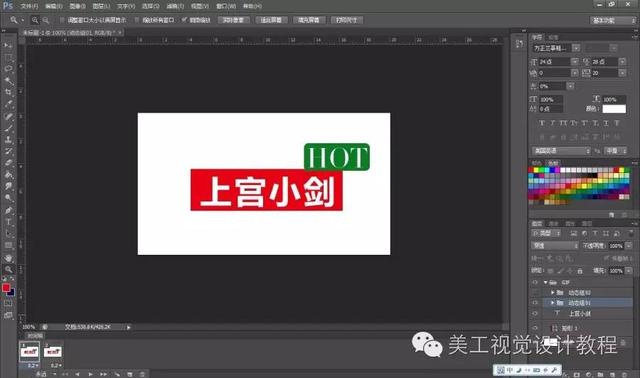Image resolution: width=640 pixels, height=378 pixels.
Task: Select the Magic Wand tool
Action: [x=8, y=80]
